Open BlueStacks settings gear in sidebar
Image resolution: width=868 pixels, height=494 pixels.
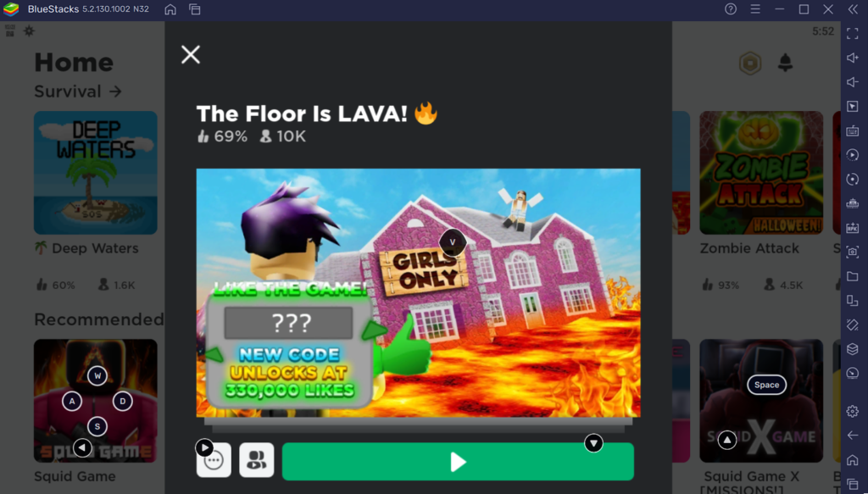pyautogui.click(x=853, y=411)
